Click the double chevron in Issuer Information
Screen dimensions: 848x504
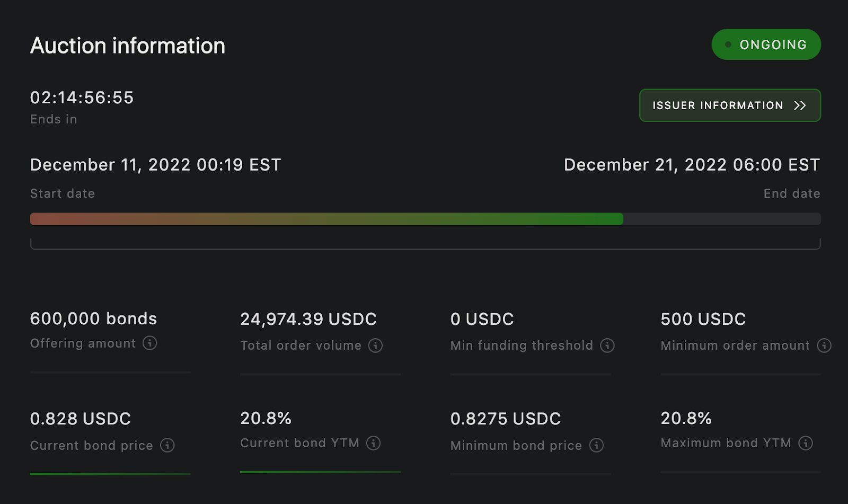coord(800,105)
